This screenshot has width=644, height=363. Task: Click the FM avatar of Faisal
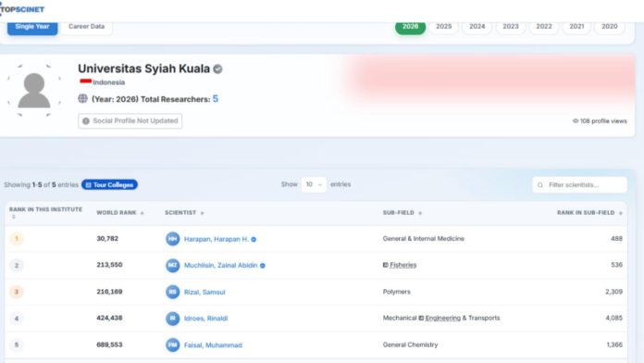click(172, 344)
